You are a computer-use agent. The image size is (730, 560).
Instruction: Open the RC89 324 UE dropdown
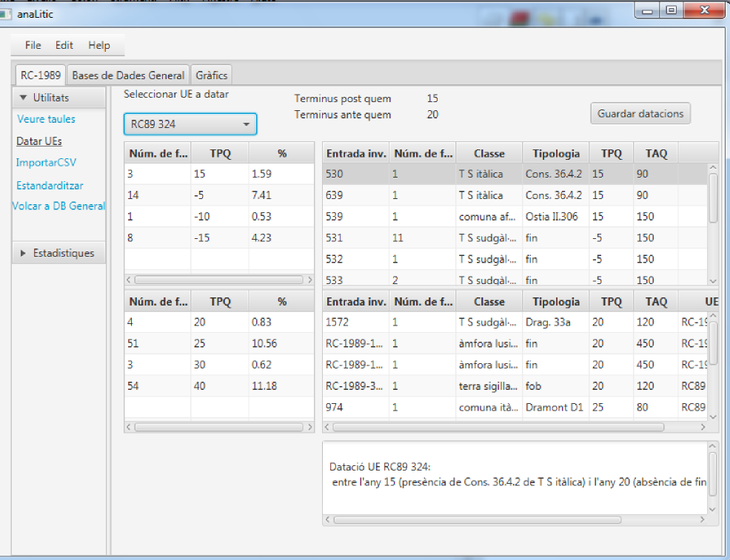coord(190,124)
